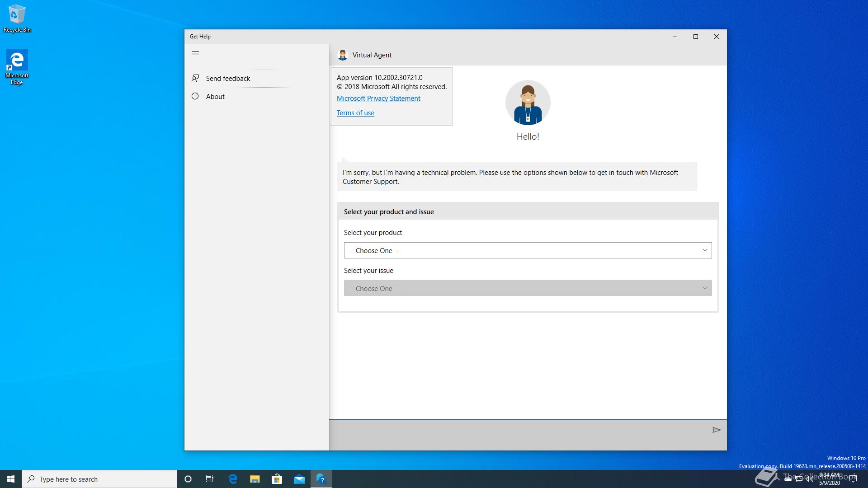Open the Terms of use link
The width and height of the screenshot is (868, 488).
[355, 113]
